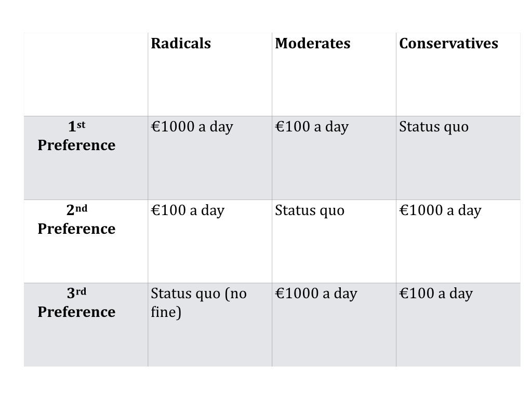Select the 2nd Preference row label
The height and width of the screenshot is (399, 532).
pos(76,220)
